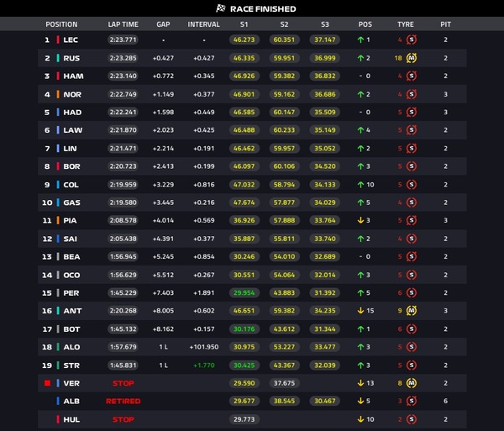Click the soft tyre icon in STR row
This screenshot has width=504, height=431.
(412, 365)
